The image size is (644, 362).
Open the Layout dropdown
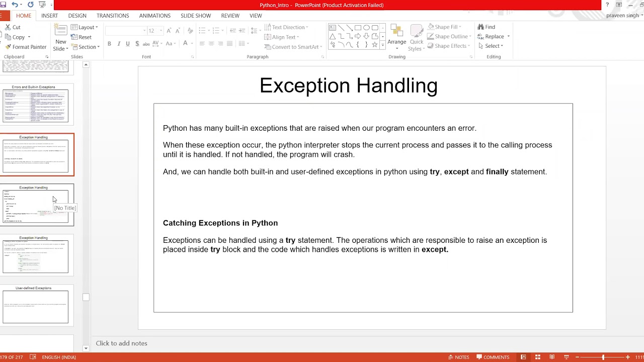pyautogui.click(x=84, y=27)
